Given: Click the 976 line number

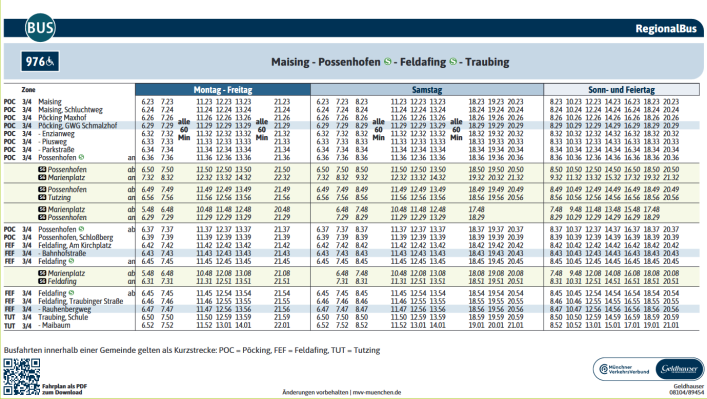Looking at the screenshot, I should [35, 61].
